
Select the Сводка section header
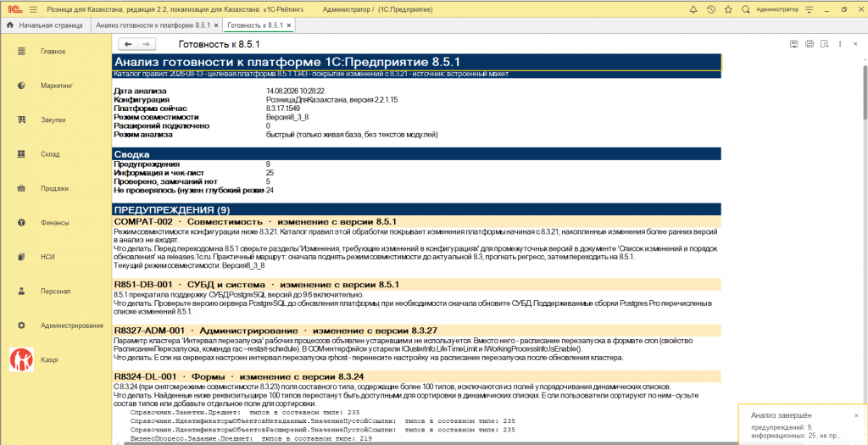pyautogui.click(x=417, y=154)
